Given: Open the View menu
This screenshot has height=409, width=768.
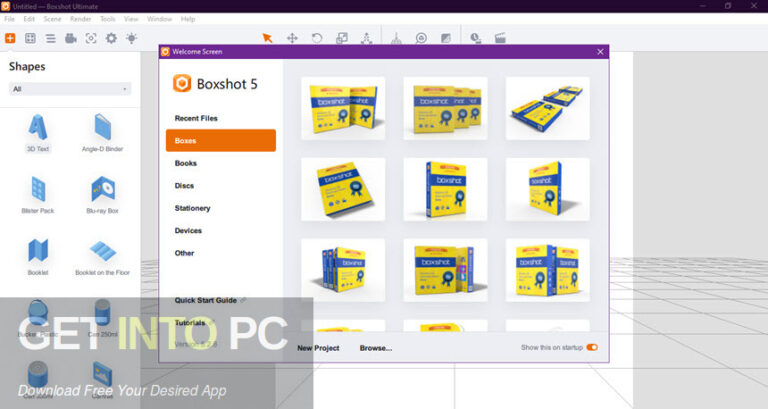Looking at the screenshot, I should point(131,19).
